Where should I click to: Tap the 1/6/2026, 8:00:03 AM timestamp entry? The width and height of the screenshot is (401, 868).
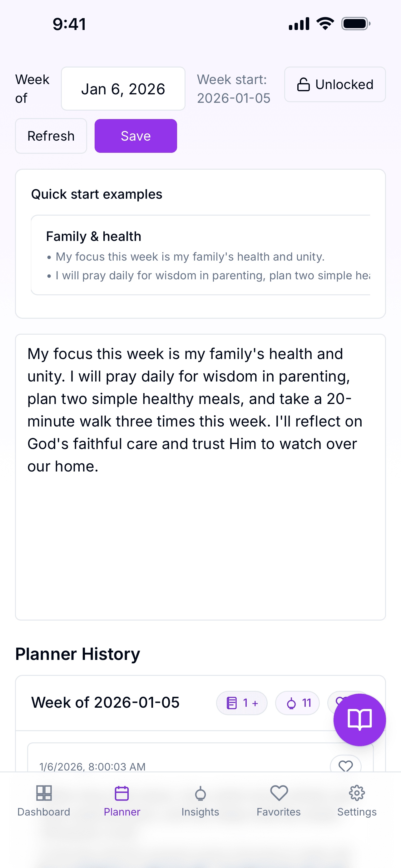click(92, 766)
